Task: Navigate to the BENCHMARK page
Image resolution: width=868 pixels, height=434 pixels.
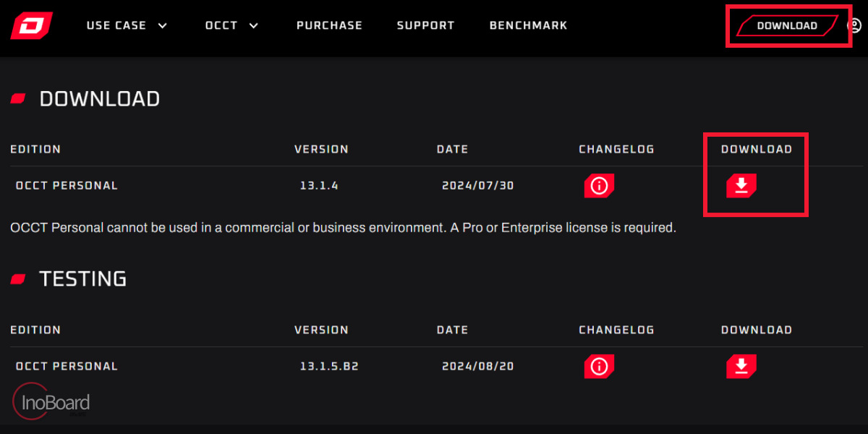Action: tap(528, 25)
